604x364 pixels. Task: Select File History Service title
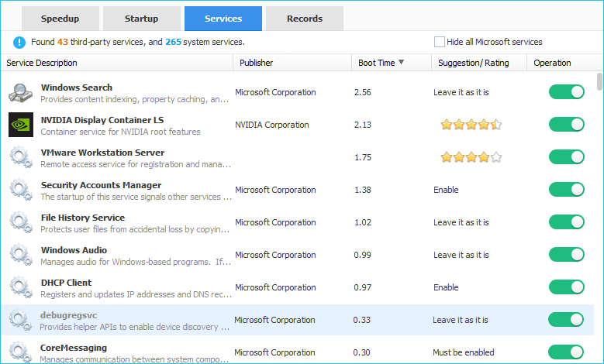point(83,218)
